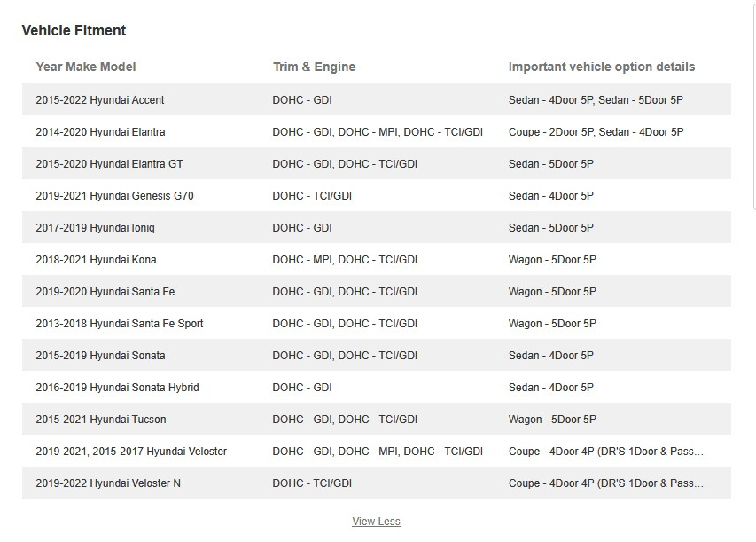Viewport: 756px width, 542px height.
Task: Select the 2015-2022 Hyundai Accent row
Action: [x=100, y=100]
